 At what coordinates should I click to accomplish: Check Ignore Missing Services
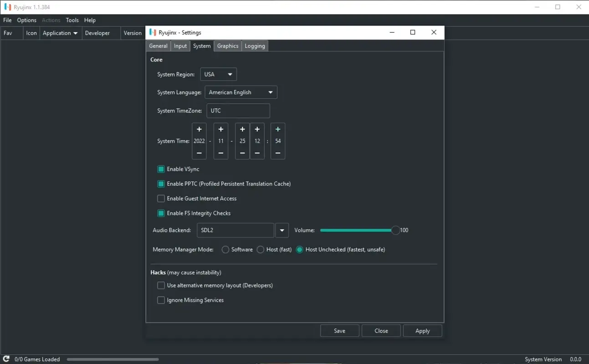(161, 300)
